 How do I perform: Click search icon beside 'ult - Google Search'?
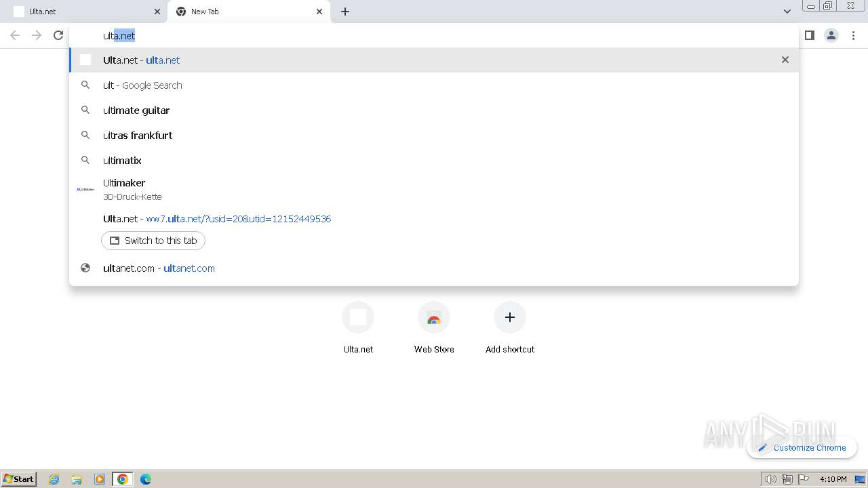pyautogui.click(x=85, y=85)
